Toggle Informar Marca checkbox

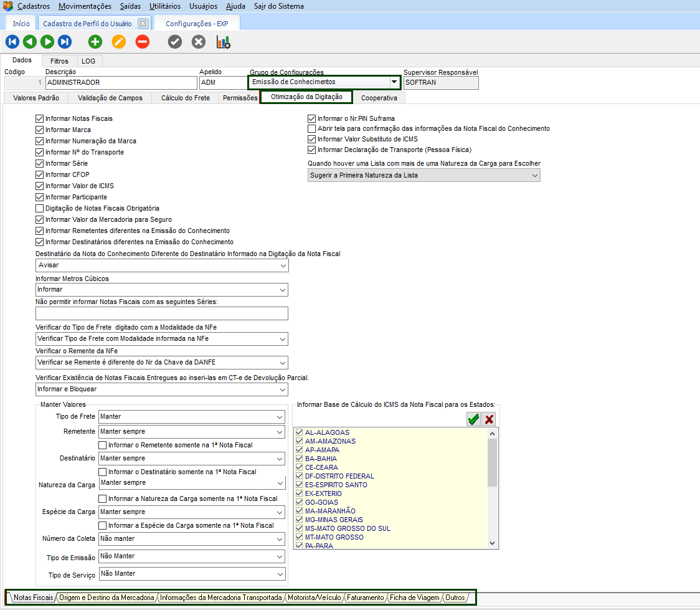40,130
